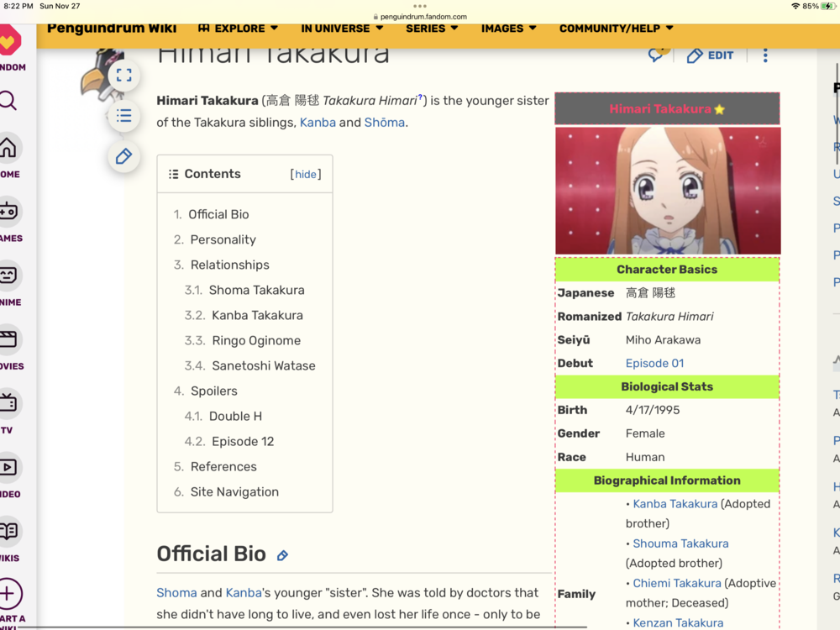Click pencil icon beside Official Bio heading
Viewport: 840px width, 630px height.
pos(282,555)
